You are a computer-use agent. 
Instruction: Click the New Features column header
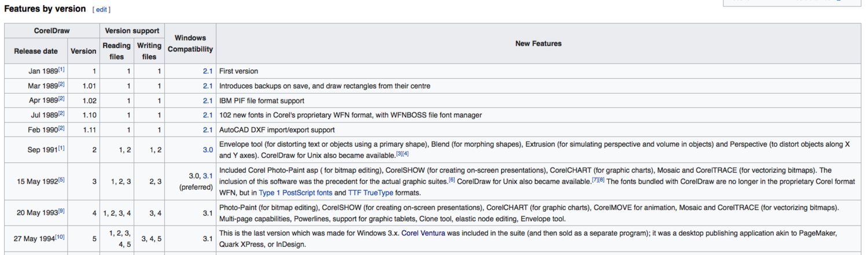tap(538, 43)
